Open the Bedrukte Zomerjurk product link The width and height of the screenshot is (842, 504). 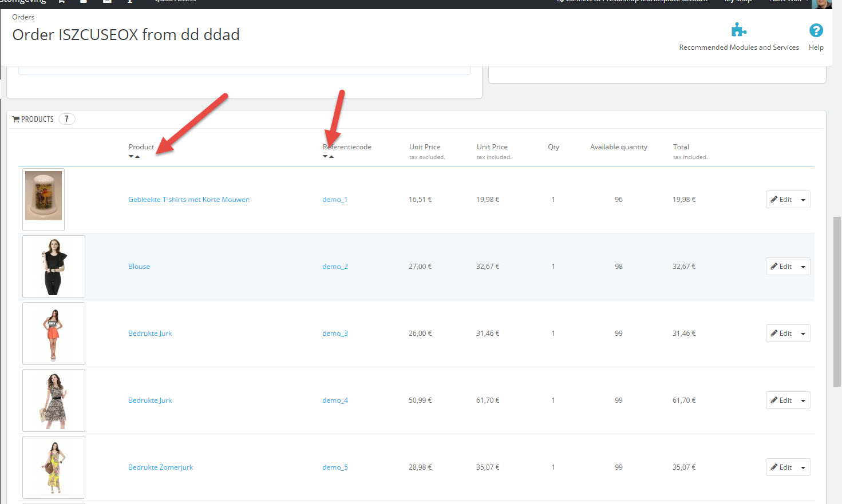[161, 467]
